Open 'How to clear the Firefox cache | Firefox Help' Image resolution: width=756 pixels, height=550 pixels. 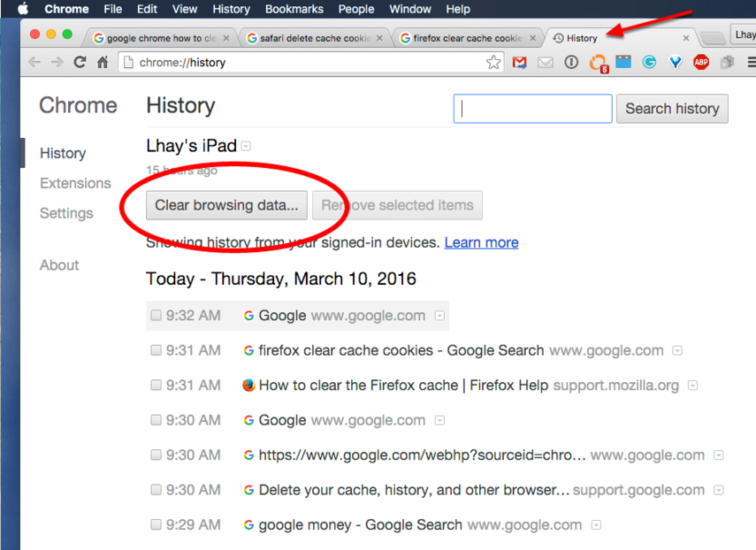tap(403, 386)
